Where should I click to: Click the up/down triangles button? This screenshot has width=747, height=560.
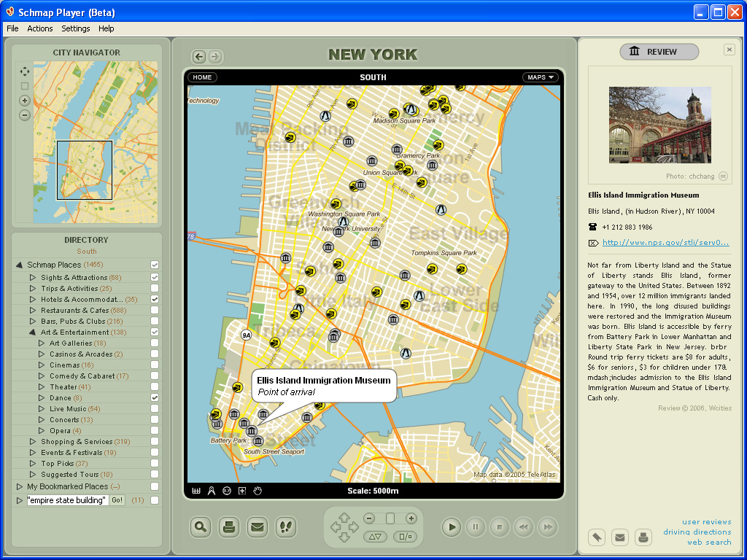point(376,537)
